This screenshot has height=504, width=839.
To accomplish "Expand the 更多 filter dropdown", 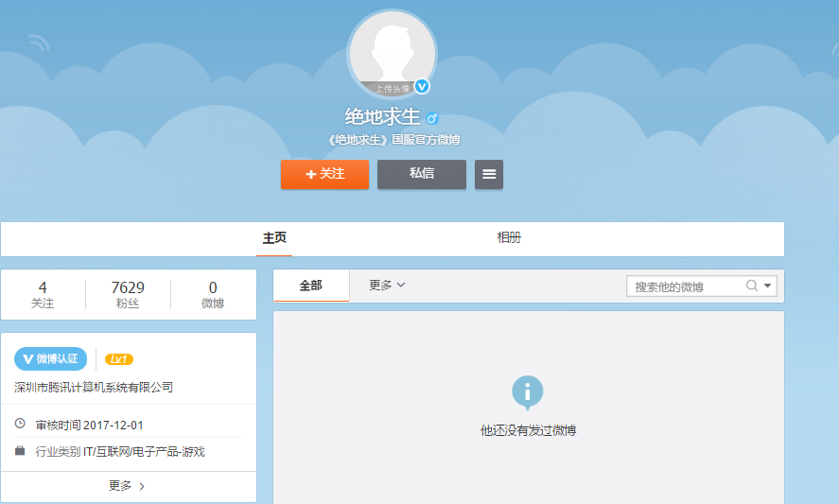I will click(387, 286).
